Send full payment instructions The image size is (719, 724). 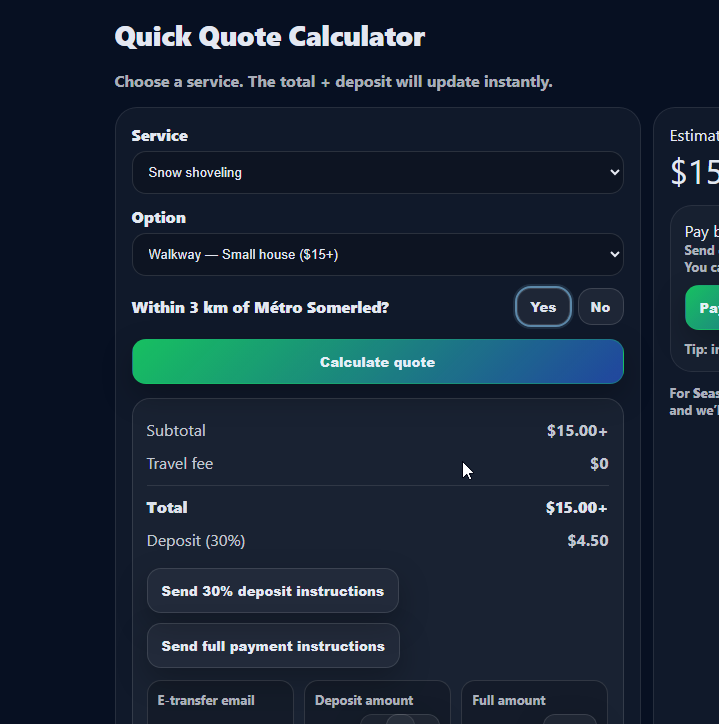(x=273, y=646)
